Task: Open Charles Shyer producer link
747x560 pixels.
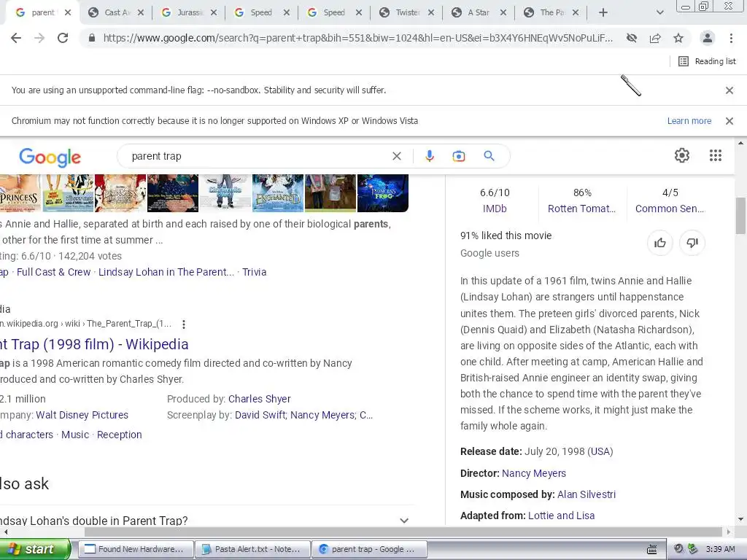Action: (259, 399)
